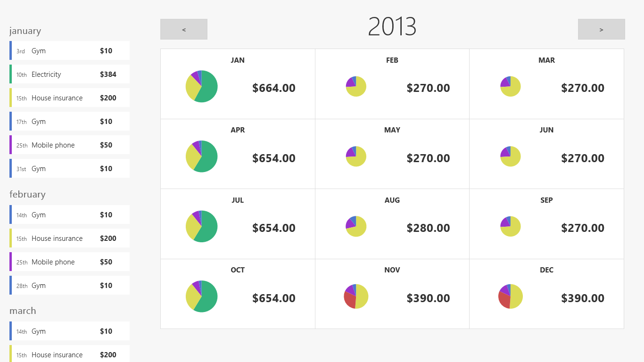644x362 pixels.
Task: Select the FEB pie chart
Action: [356, 86]
